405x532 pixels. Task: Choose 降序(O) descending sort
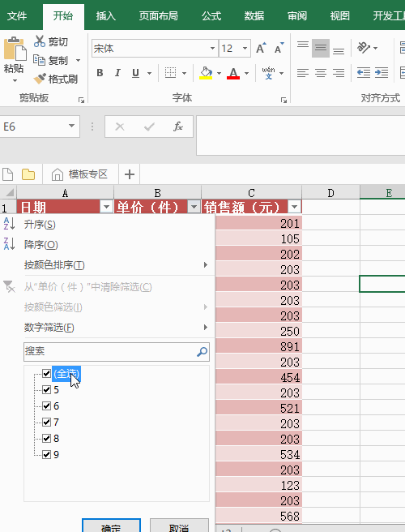click(108, 245)
